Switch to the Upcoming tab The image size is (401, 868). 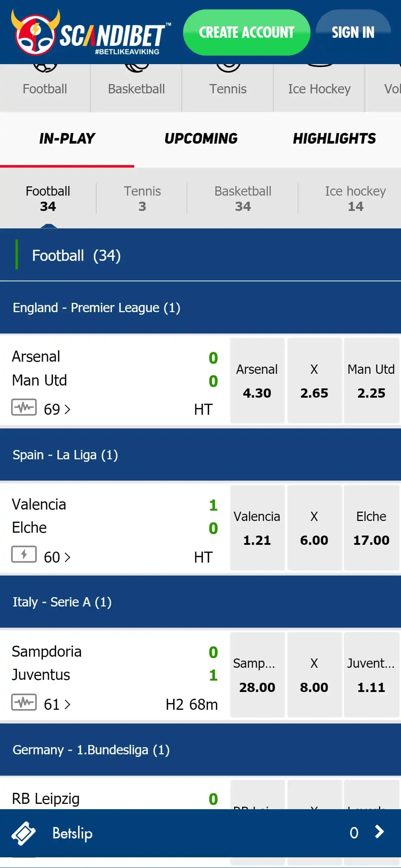pyautogui.click(x=201, y=139)
